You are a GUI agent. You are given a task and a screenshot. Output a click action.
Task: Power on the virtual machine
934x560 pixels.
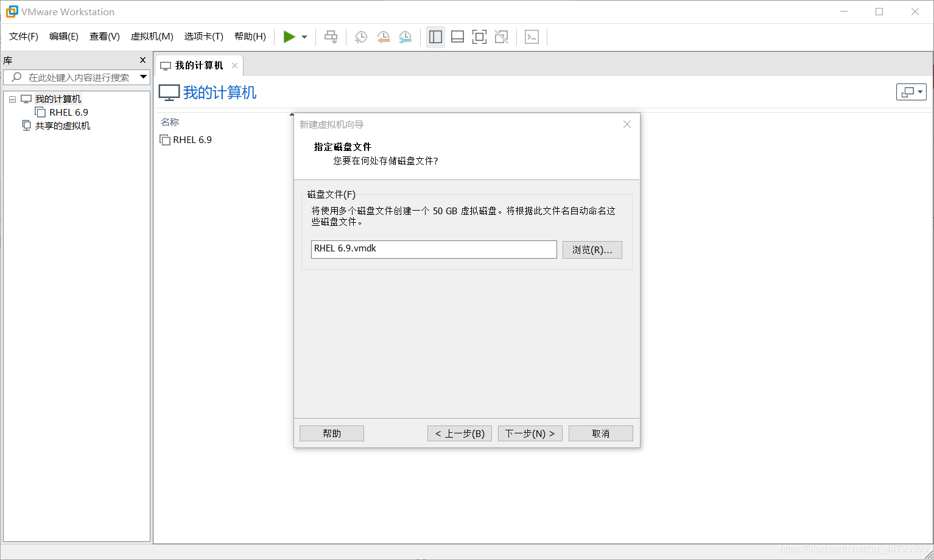click(x=290, y=37)
